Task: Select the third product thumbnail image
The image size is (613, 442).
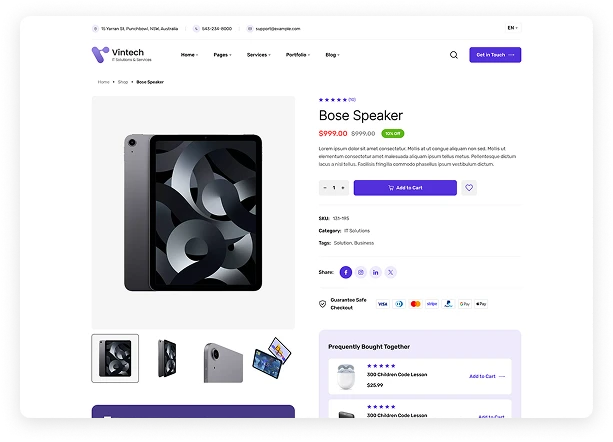Action: [222, 359]
